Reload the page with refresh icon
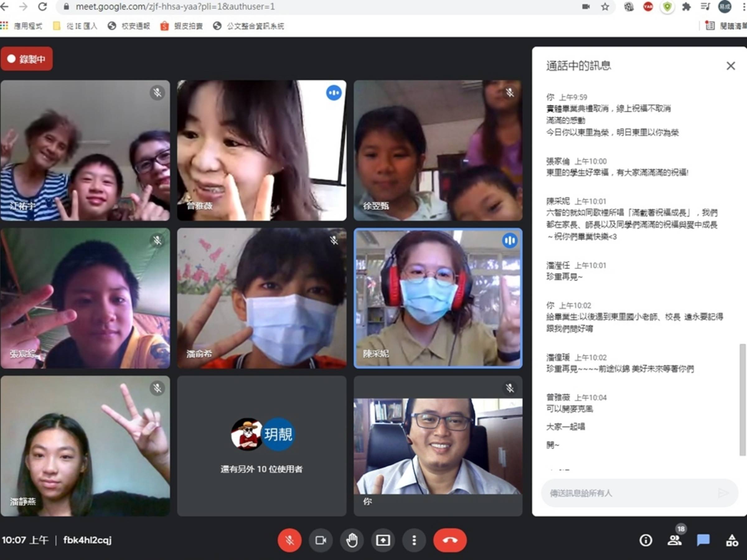747x560 pixels. 43,7
